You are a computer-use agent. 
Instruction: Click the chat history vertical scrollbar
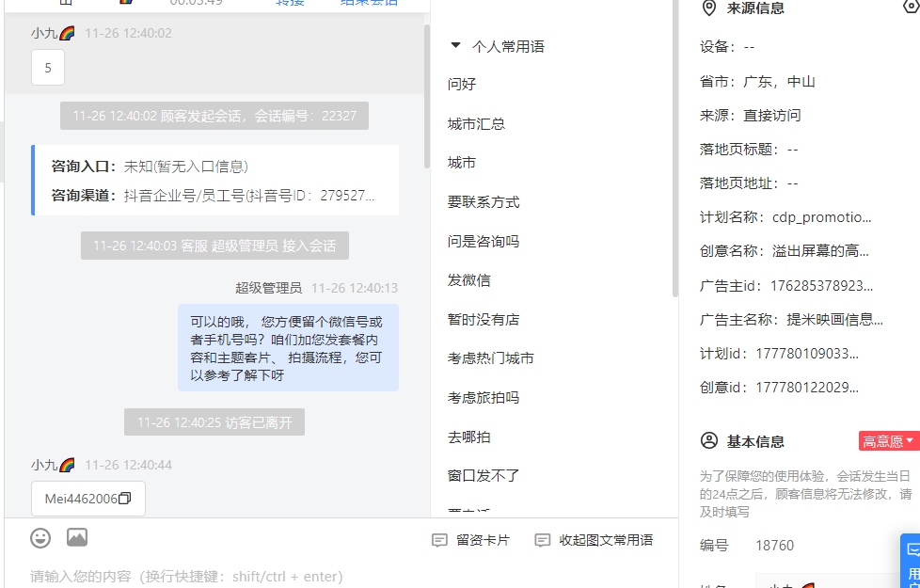tap(426, 97)
